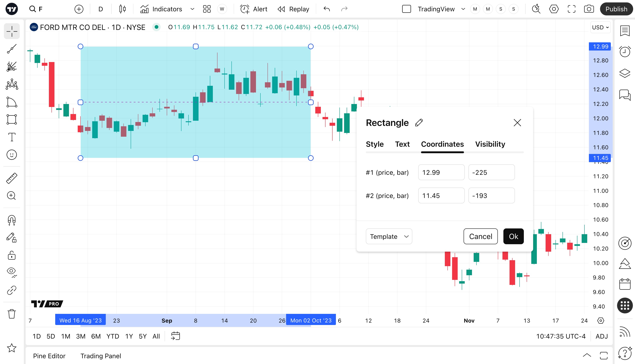Image resolution: width=635 pixels, height=364 pixels.
Task: Open the calendar go-to-date icon
Action: pos(175,336)
